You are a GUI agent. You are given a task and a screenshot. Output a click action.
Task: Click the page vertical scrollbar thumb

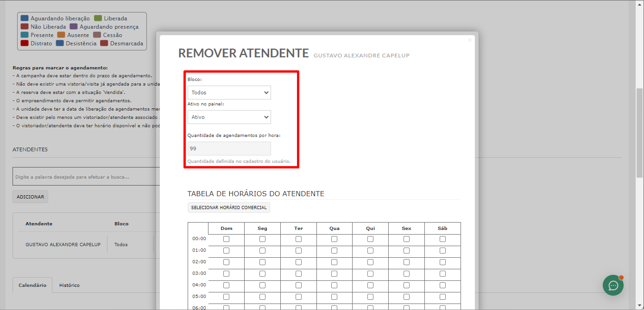point(639,133)
